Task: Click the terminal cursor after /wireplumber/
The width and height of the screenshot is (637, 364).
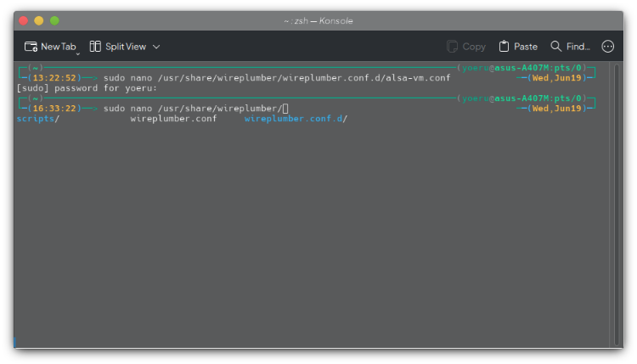Action: tap(285, 109)
